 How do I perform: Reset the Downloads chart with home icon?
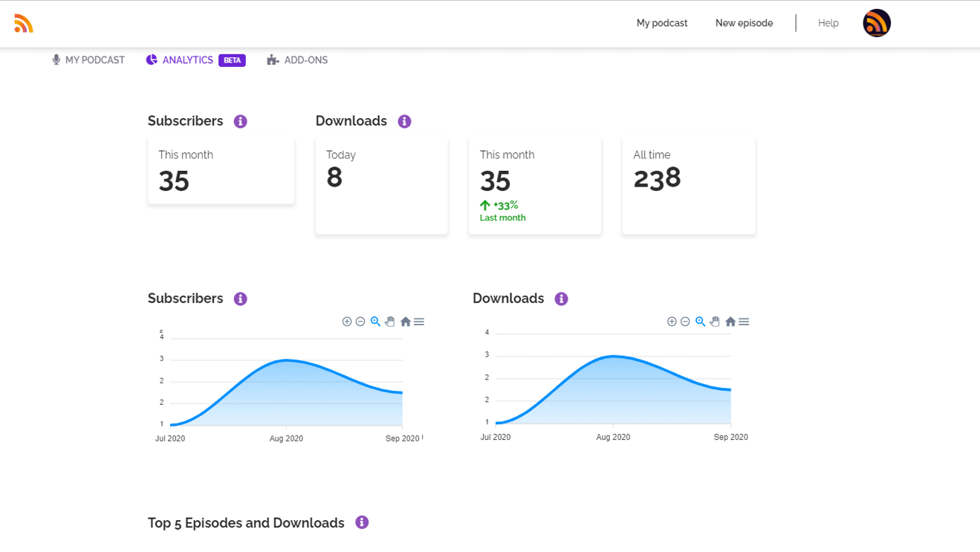click(730, 322)
